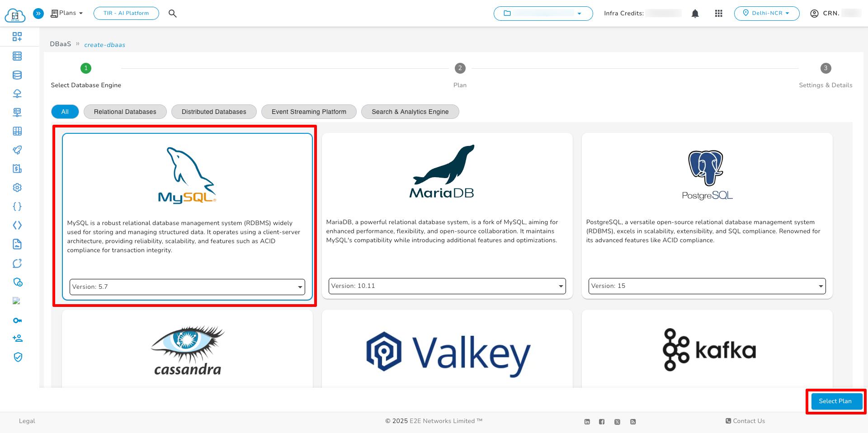
Task: Open the key icon in sidebar
Action: pos(17,320)
